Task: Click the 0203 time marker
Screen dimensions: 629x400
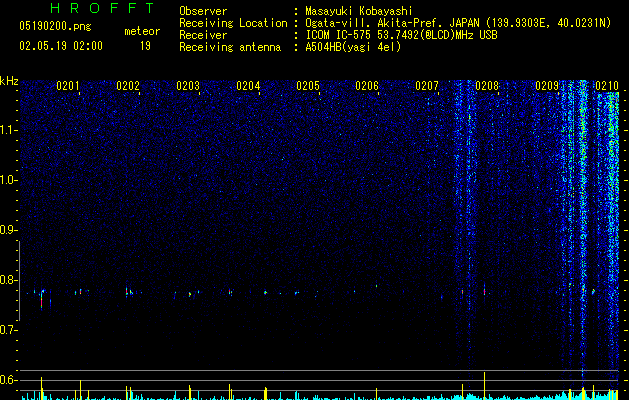Action: [188, 86]
